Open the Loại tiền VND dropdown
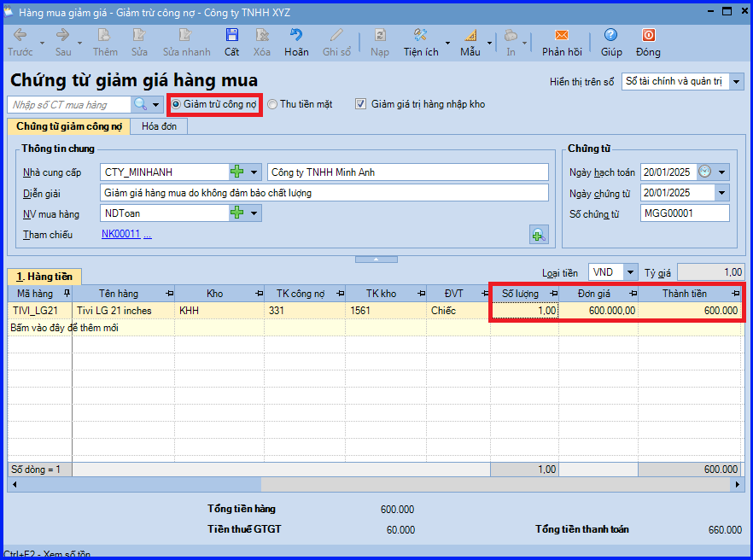The image size is (753, 560). (x=630, y=272)
